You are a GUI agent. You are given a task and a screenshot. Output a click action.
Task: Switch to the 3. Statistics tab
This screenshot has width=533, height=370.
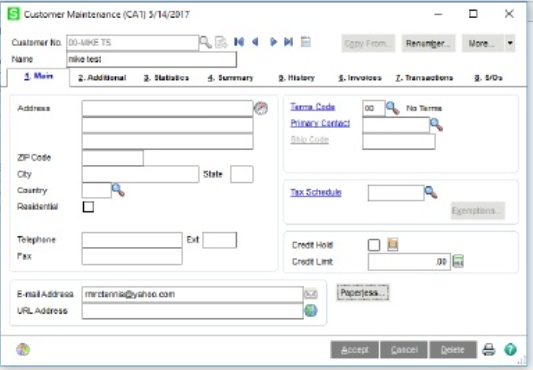click(x=166, y=78)
